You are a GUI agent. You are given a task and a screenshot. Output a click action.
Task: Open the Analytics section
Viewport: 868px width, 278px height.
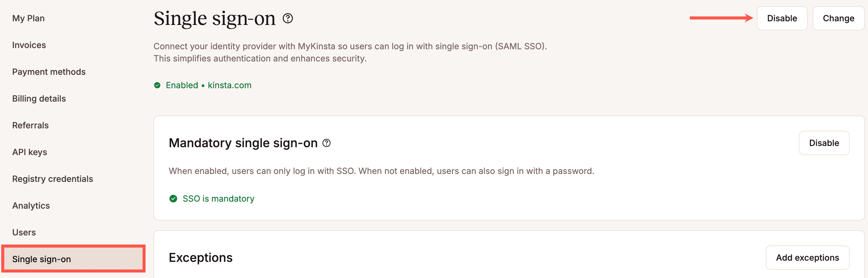[31, 205]
